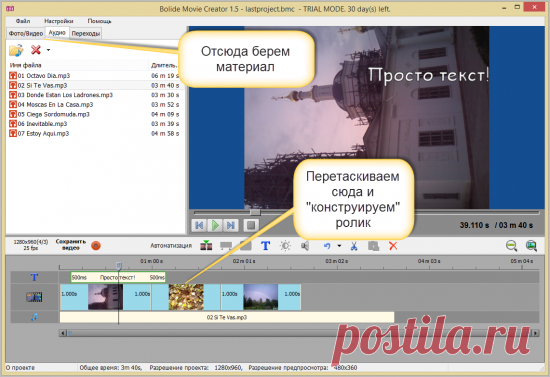Image resolution: width=550 pixels, height=377 pixels.
Task: Click the preview video frame
Action: (x=367, y=117)
